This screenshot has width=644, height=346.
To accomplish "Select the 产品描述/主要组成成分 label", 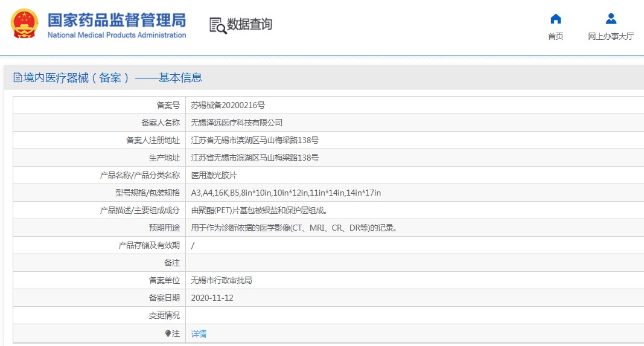I will [x=140, y=210].
